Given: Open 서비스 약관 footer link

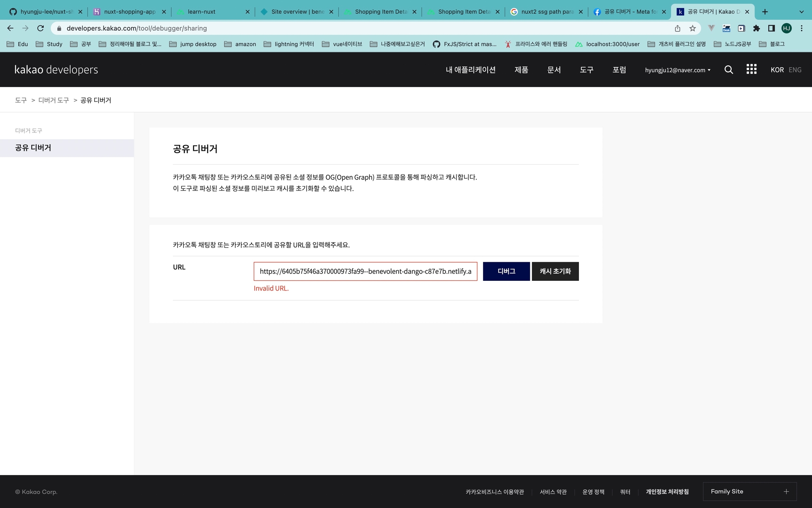Looking at the screenshot, I should (x=553, y=492).
